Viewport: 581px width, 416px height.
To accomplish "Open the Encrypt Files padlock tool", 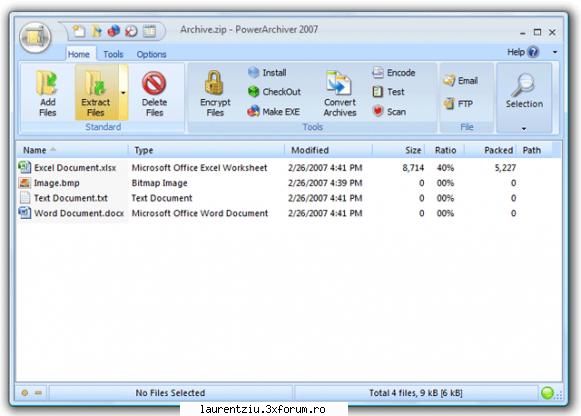I will tap(215, 83).
